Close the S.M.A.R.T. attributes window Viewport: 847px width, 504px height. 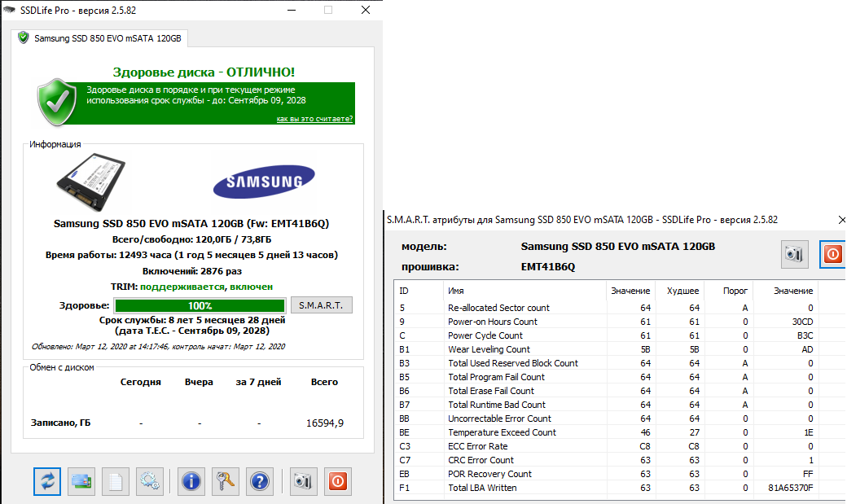click(x=841, y=220)
